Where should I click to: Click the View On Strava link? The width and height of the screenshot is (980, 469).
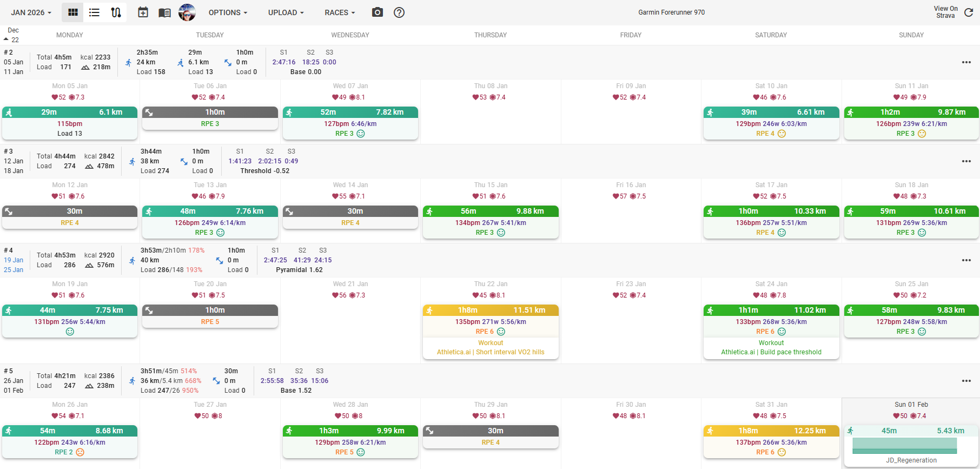click(945, 12)
